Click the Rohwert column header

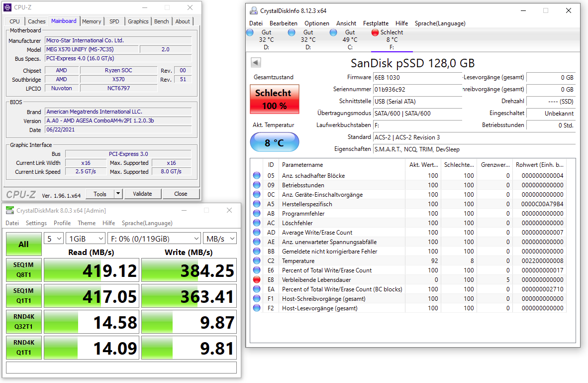pyautogui.click(x=540, y=165)
